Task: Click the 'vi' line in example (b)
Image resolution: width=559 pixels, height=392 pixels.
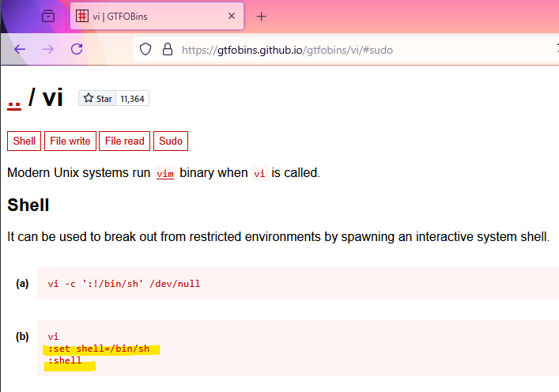Action: [53, 337]
